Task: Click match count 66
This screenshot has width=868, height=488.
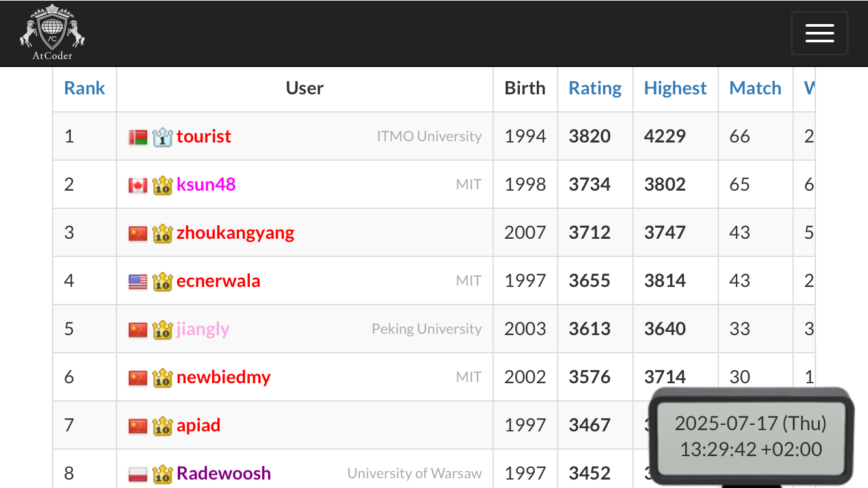Action: (740, 137)
